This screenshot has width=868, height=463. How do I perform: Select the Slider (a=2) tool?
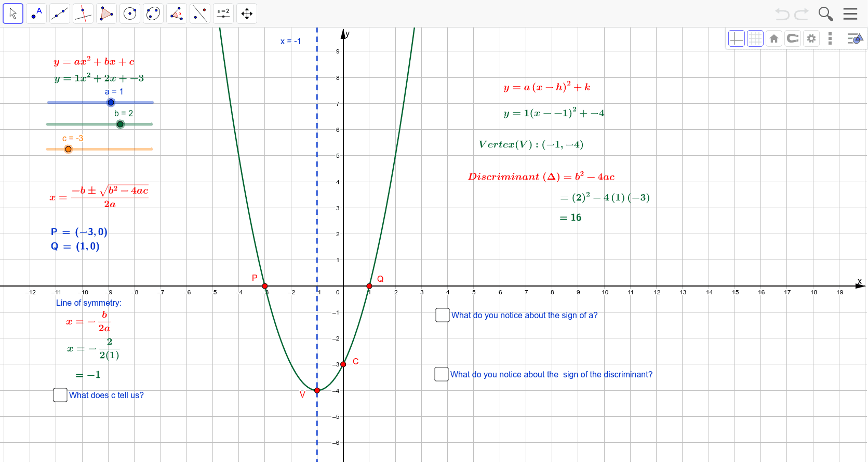pos(223,13)
